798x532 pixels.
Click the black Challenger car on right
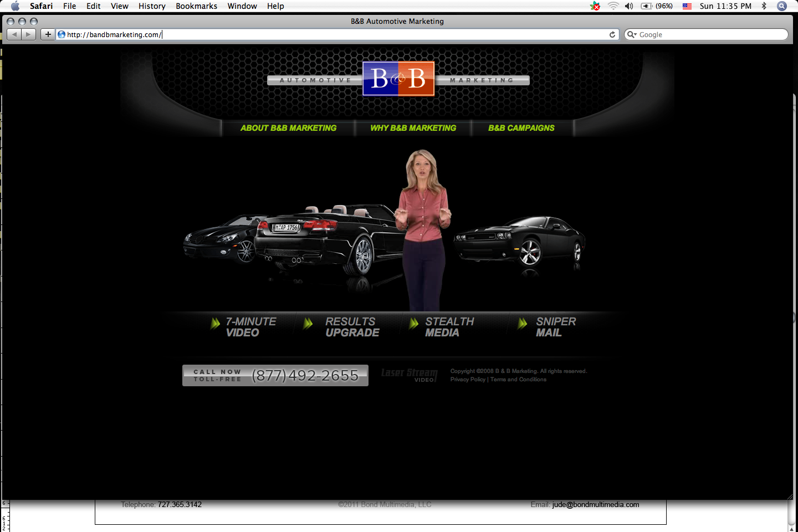click(x=519, y=241)
